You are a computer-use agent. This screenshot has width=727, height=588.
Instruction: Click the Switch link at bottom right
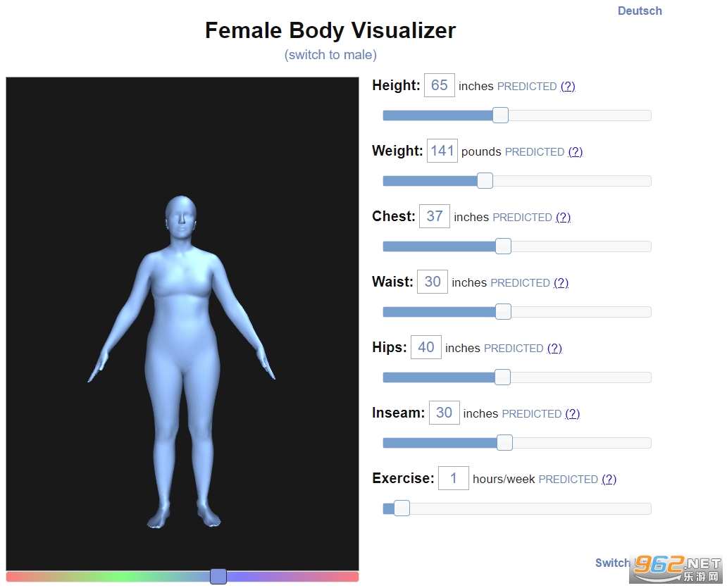pyautogui.click(x=612, y=563)
